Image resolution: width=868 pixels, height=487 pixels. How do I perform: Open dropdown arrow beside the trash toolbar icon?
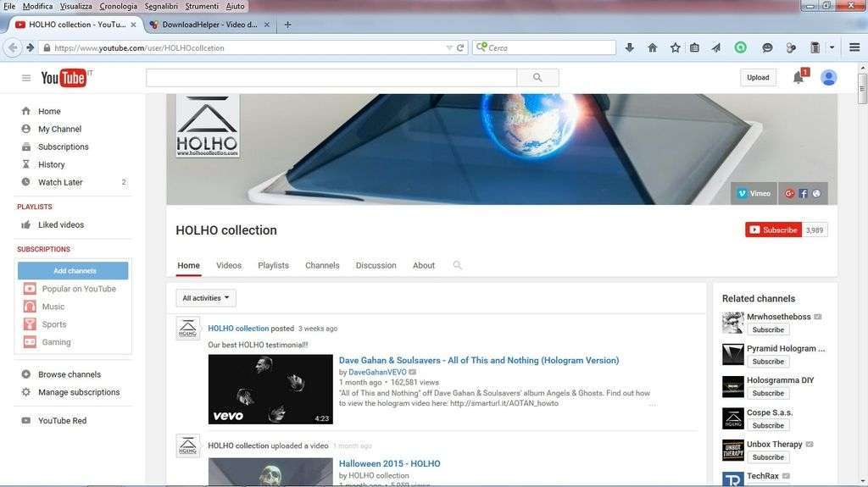[x=832, y=47]
